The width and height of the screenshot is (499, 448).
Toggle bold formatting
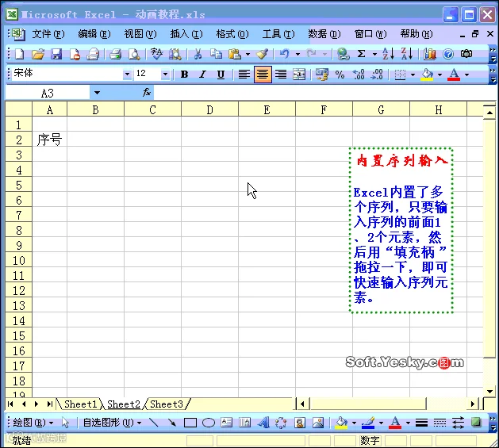click(x=184, y=75)
